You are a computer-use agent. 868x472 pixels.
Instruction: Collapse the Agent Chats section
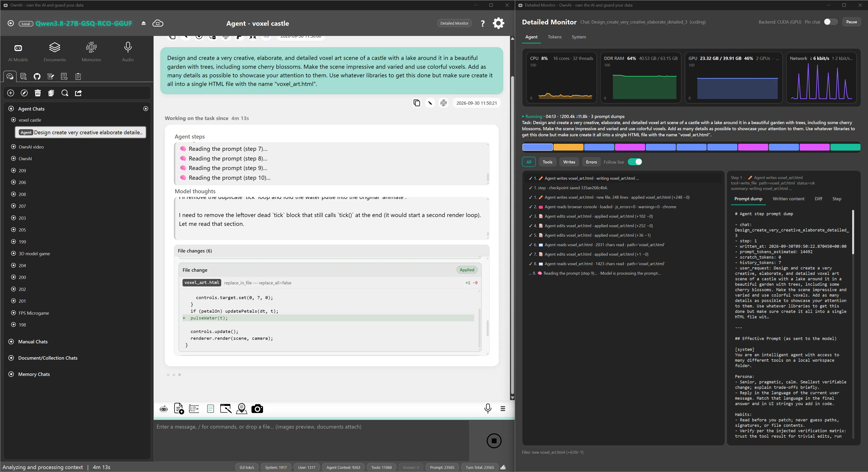click(11, 109)
